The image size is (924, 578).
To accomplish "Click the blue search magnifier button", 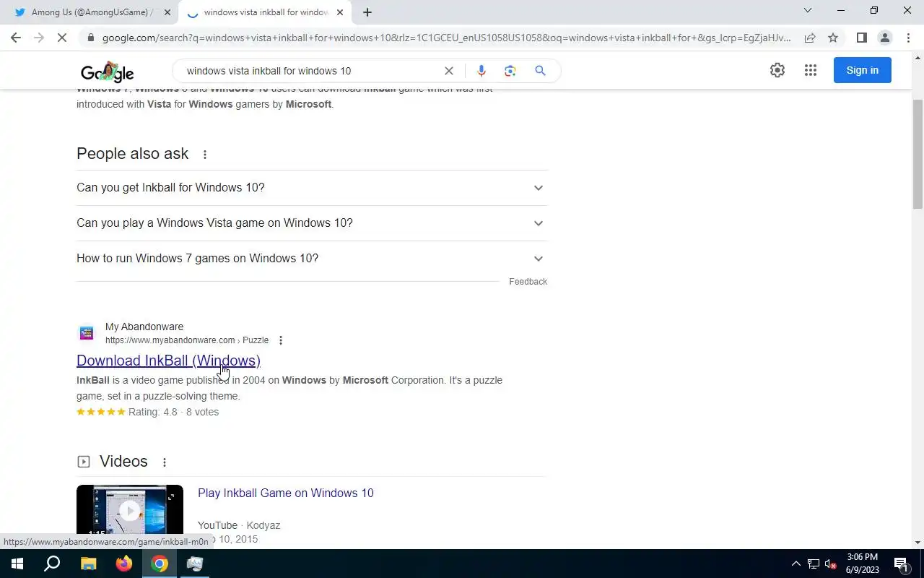I will 540,71.
